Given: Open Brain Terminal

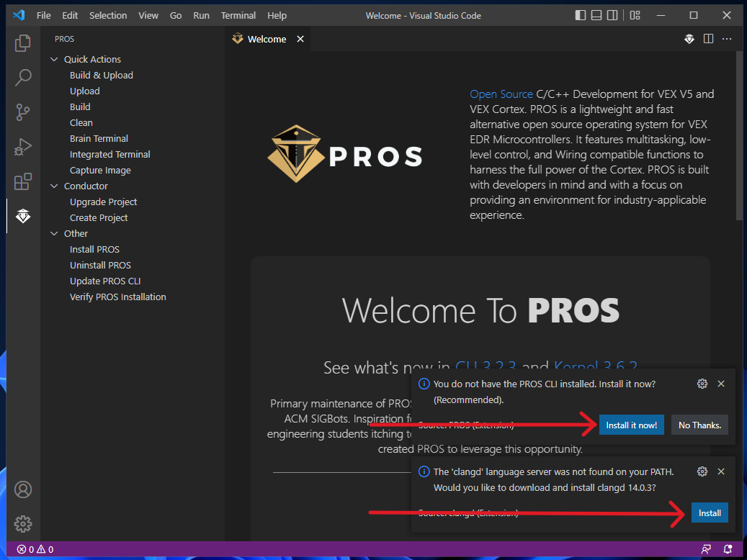Looking at the screenshot, I should tap(99, 139).
